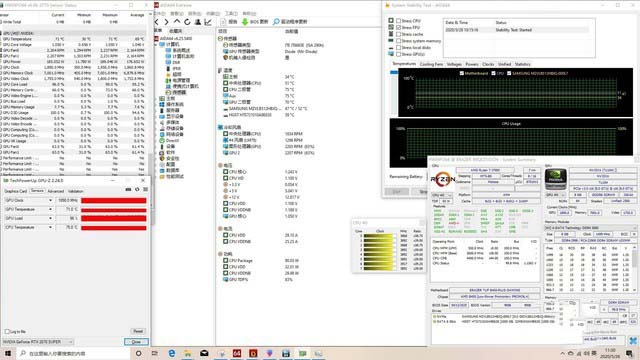Go forward in AIDA64 toolbar

(x=167, y=22)
